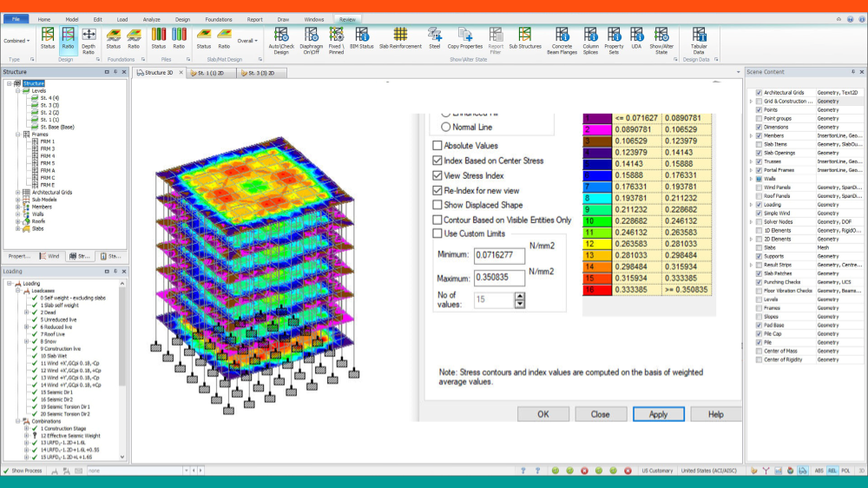Click the Concrete Beam Flanges icon

point(561,36)
